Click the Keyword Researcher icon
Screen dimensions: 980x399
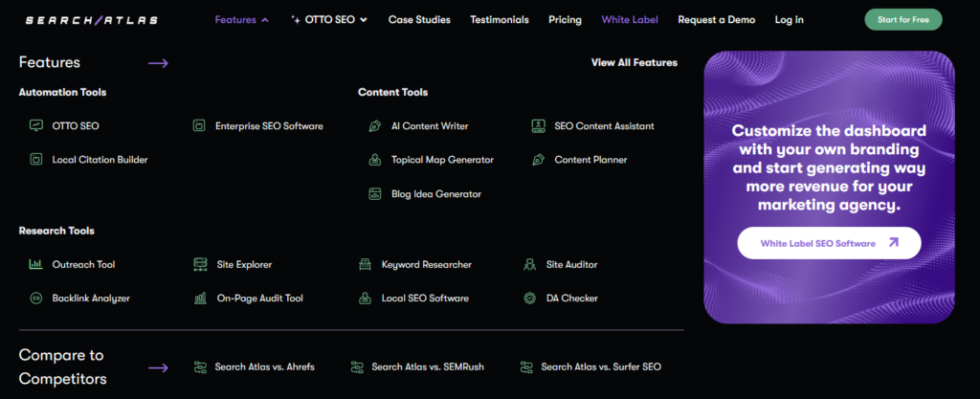point(365,264)
